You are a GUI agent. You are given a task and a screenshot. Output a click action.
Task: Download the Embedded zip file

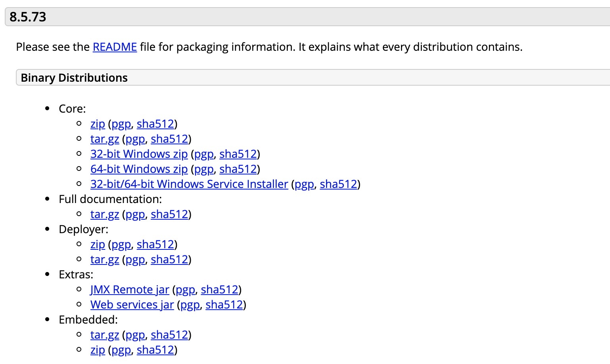click(98, 350)
